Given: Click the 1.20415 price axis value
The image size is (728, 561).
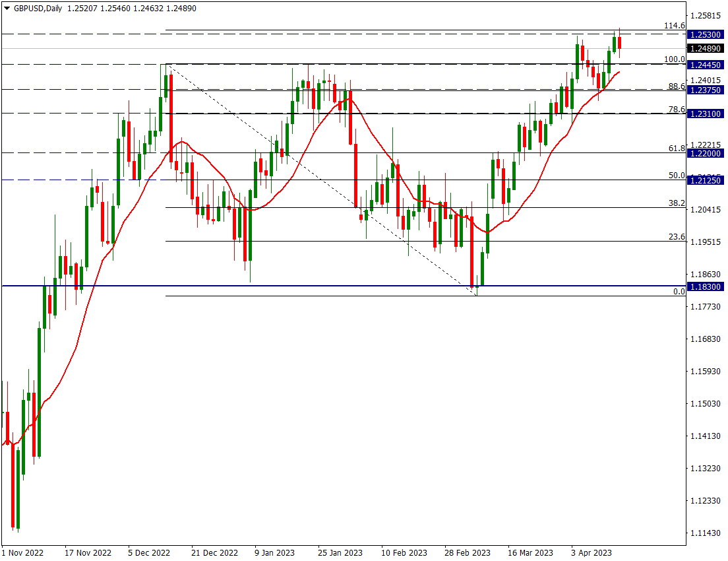Looking at the screenshot, I should [x=706, y=210].
